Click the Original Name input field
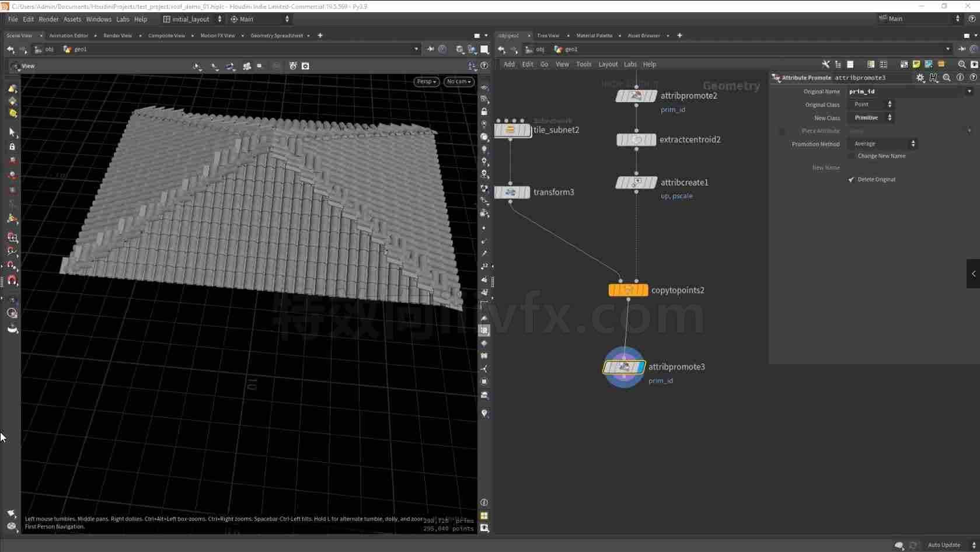This screenshot has height=552, width=980. [x=906, y=92]
